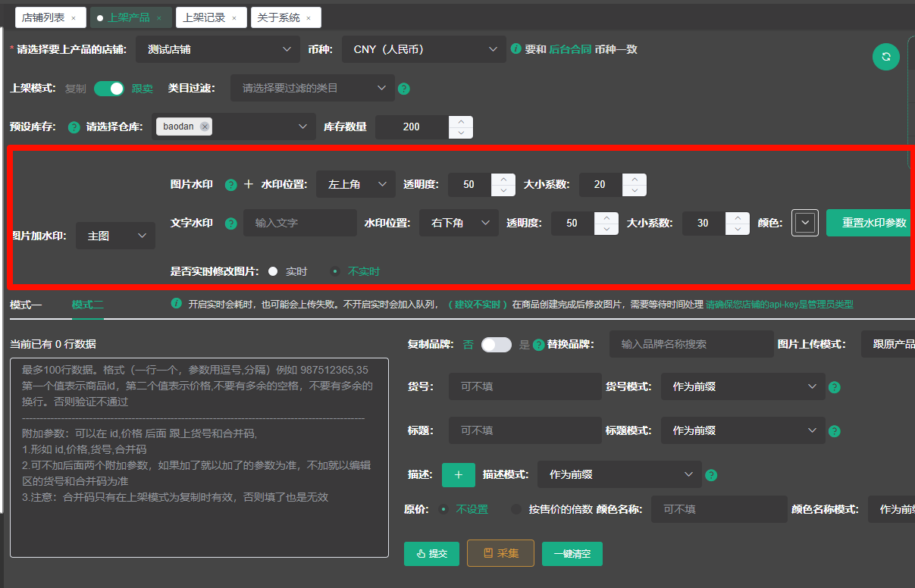
Task: Switch to the 上架记录 tab
Action: click(210, 17)
